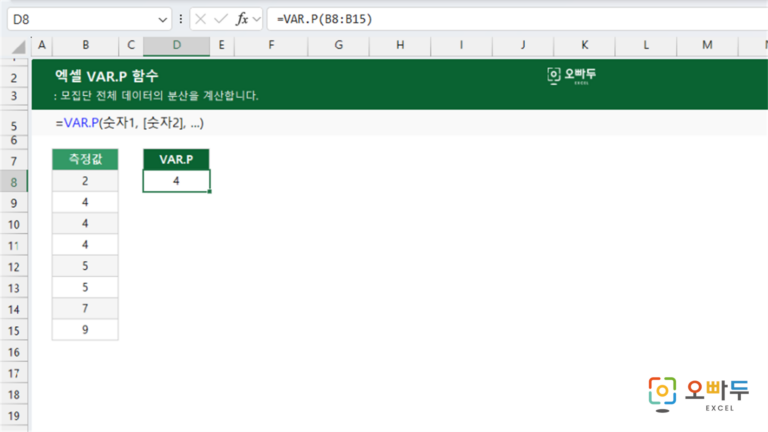This screenshot has height=432, width=768.
Task: Select column L header
Action: click(646, 45)
